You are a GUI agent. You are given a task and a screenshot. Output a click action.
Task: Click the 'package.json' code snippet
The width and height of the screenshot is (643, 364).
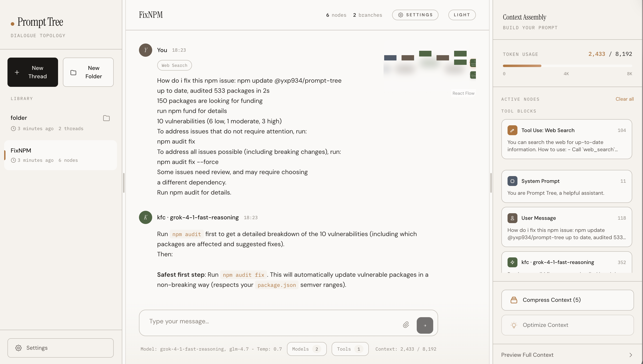pyautogui.click(x=277, y=285)
